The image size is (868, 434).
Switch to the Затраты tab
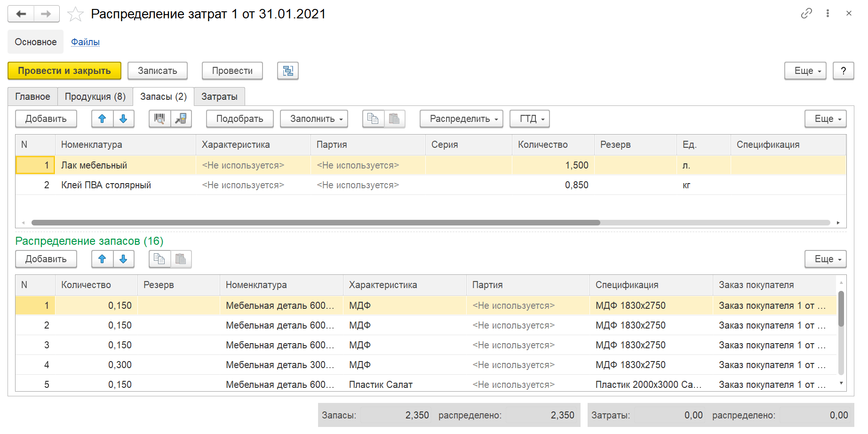pyautogui.click(x=219, y=96)
